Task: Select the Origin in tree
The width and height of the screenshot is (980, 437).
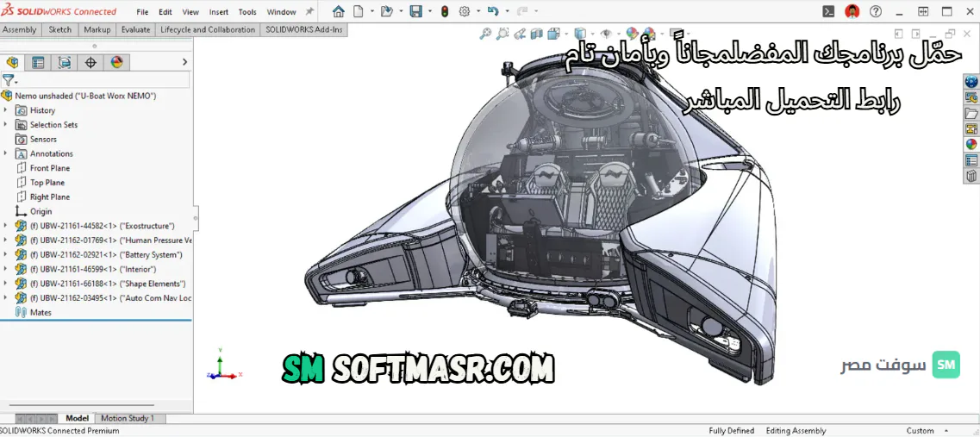Action: coord(34,211)
